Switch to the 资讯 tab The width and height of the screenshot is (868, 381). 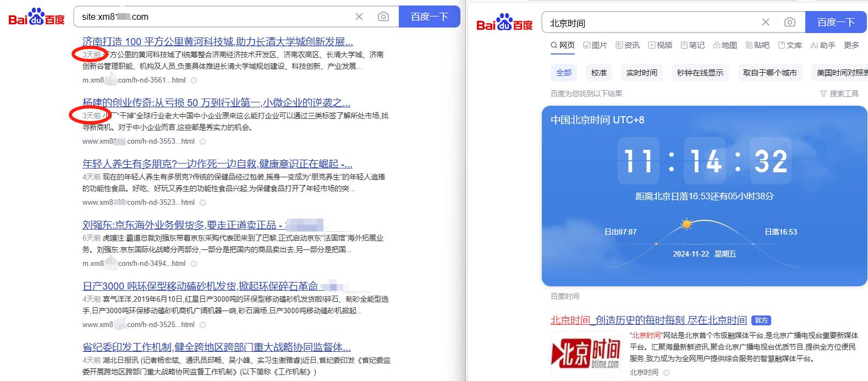(x=628, y=45)
